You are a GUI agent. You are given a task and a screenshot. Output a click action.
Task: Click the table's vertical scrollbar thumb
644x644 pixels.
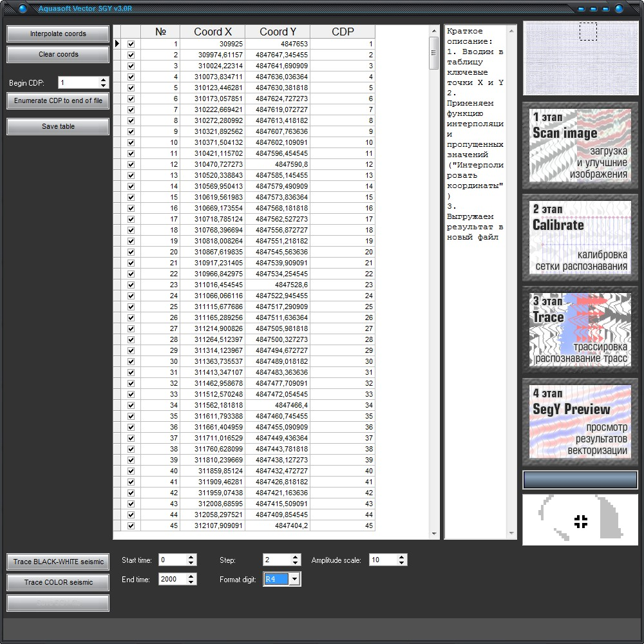(434, 53)
